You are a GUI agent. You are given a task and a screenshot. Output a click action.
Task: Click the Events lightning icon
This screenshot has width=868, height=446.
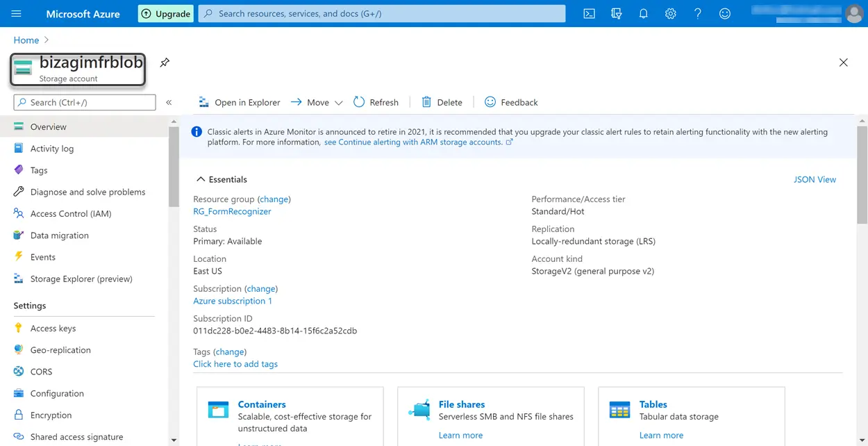pos(19,257)
